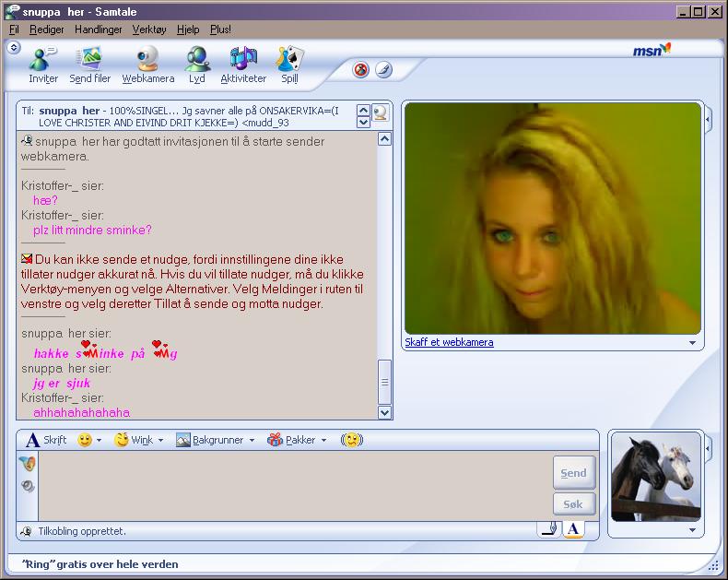The height and width of the screenshot is (580, 728).
Task: Click the "Ring" gratis over hele verden ad
Action: [100, 564]
